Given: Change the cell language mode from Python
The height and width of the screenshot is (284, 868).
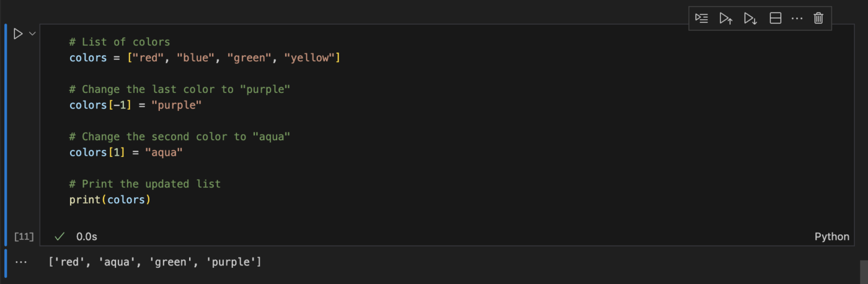Looking at the screenshot, I should pyautogui.click(x=831, y=236).
